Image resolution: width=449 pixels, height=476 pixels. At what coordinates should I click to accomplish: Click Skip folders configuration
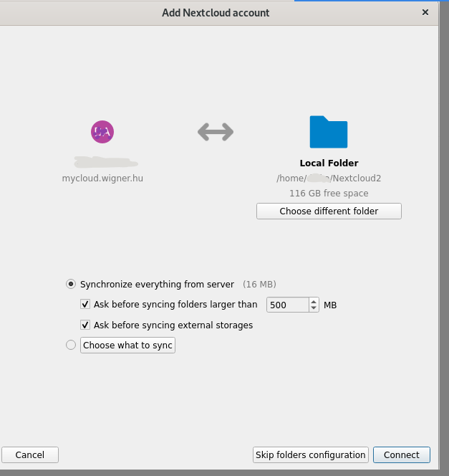311,454
